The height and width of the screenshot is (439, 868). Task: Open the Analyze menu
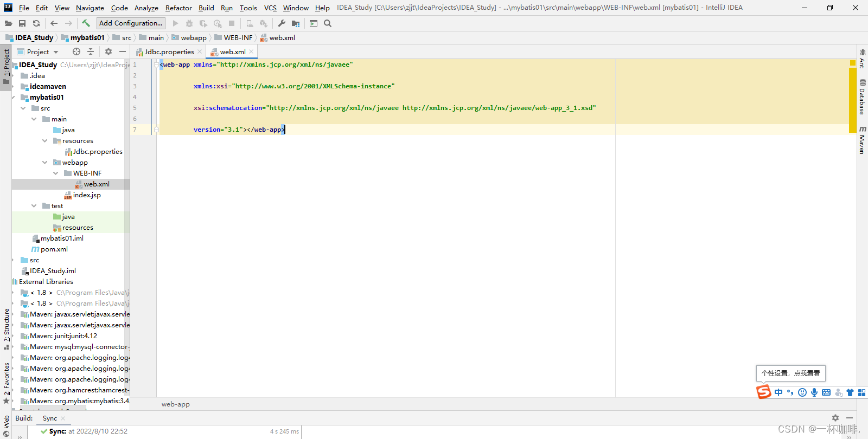146,8
